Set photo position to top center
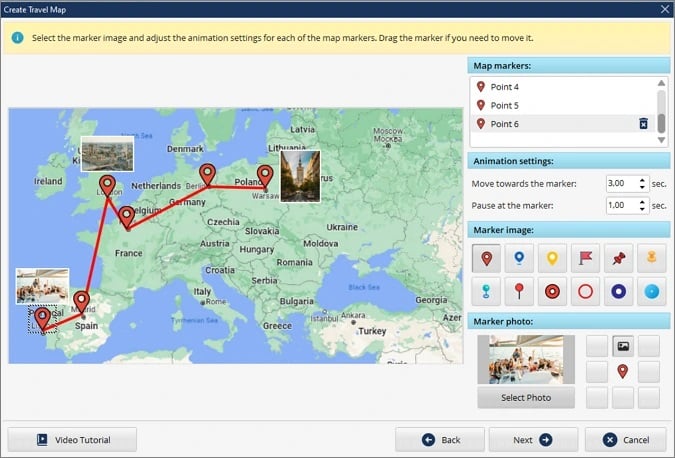This screenshot has width=675, height=458. pyautogui.click(x=623, y=346)
